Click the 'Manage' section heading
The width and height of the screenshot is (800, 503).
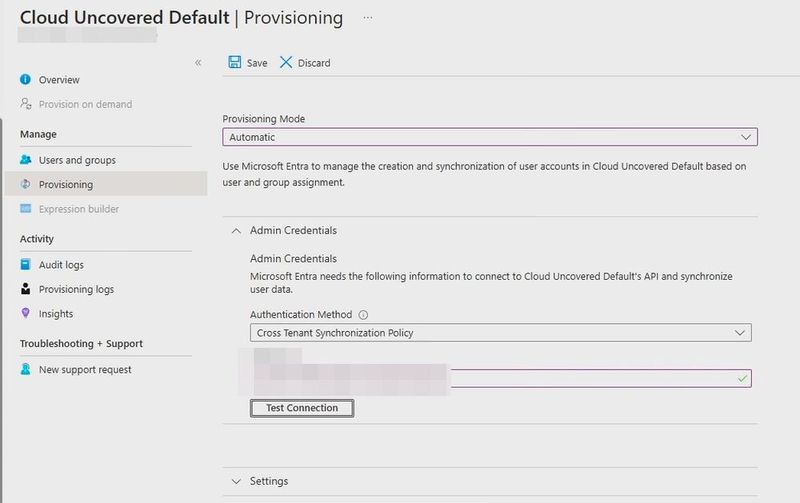[x=38, y=134]
